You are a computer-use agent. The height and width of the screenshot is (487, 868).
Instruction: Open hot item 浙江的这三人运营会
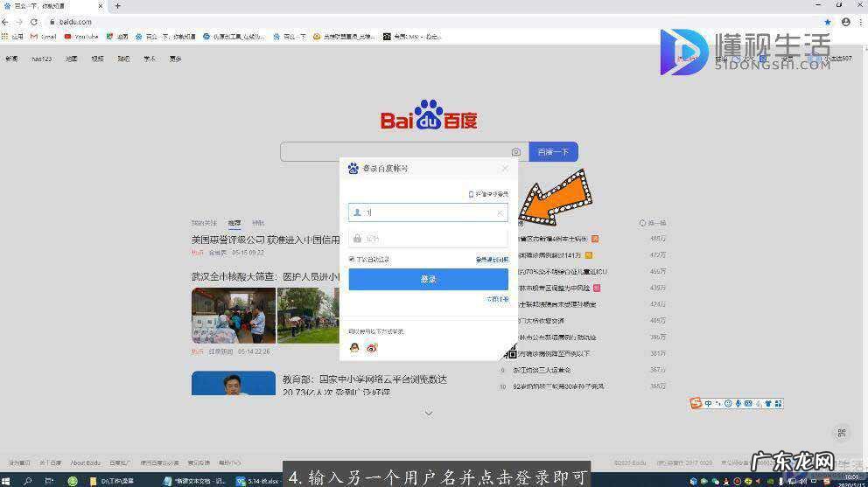tap(542, 370)
